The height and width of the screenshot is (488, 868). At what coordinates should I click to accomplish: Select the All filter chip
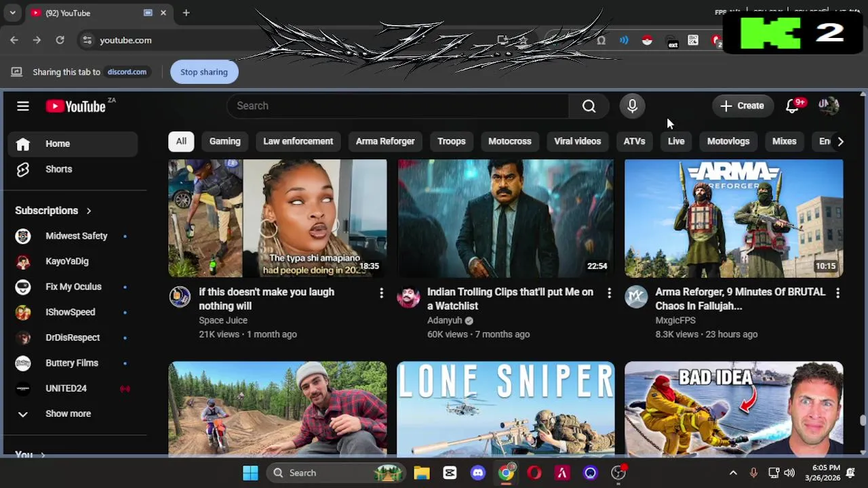pyautogui.click(x=181, y=141)
